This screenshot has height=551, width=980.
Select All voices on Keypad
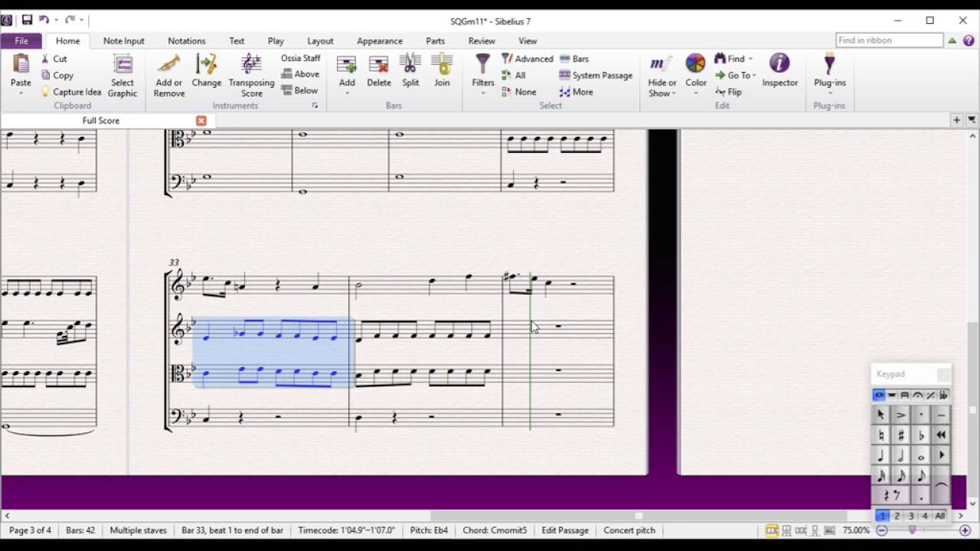point(939,516)
